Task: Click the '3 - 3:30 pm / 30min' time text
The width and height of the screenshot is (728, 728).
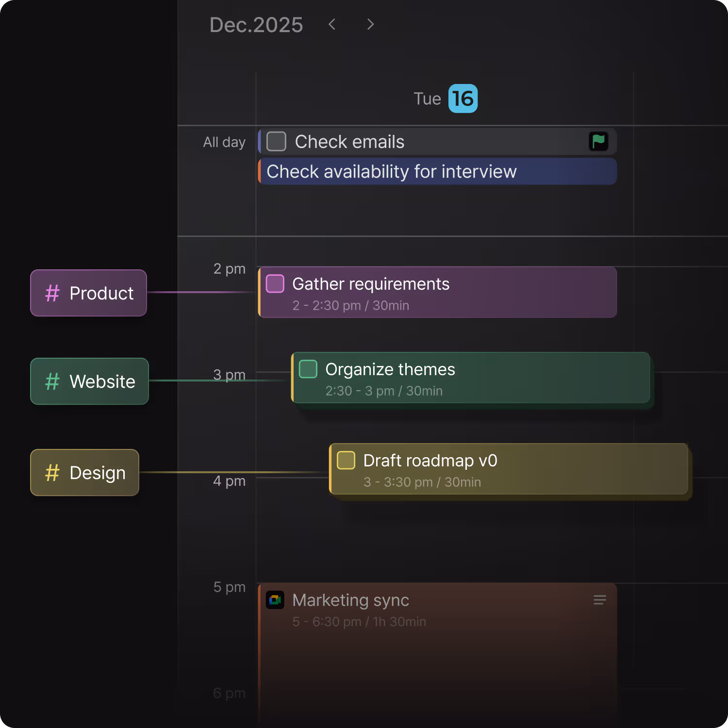Action: tap(422, 482)
